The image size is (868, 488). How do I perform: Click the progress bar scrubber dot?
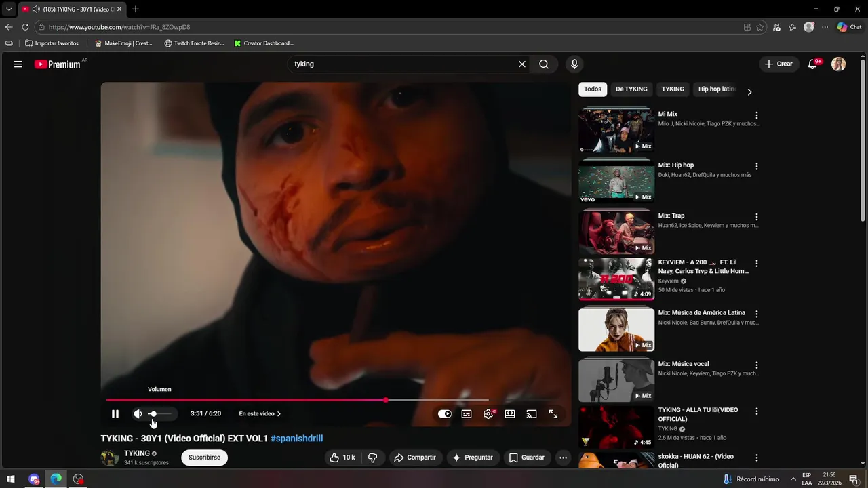coord(386,400)
